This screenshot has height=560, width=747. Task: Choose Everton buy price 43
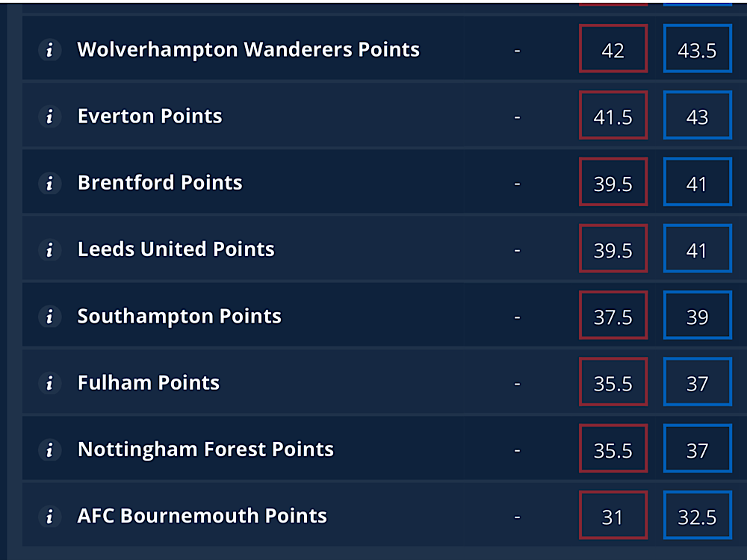[698, 115]
